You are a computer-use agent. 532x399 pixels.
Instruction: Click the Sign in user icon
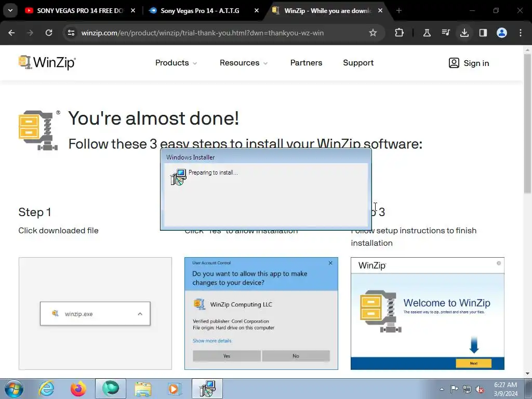point(454,63)
